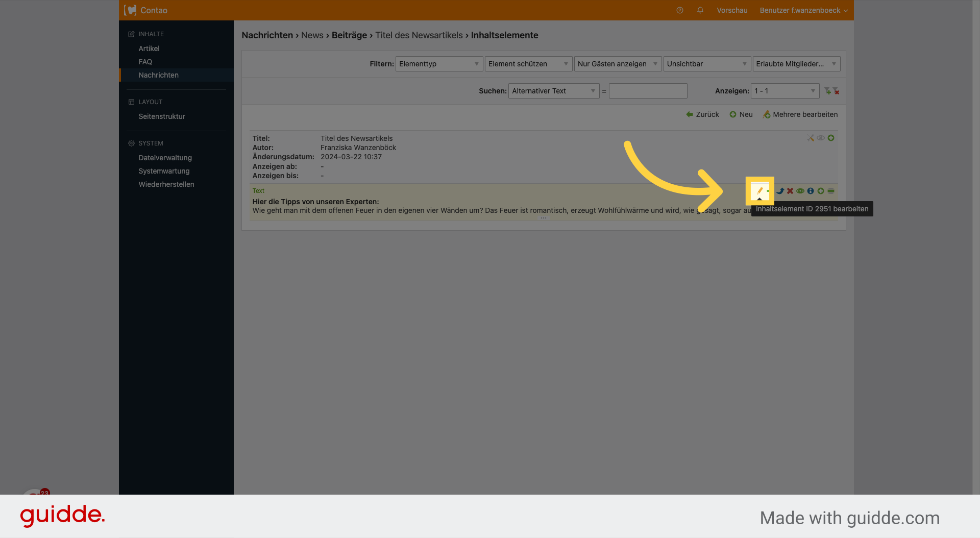Viewport: 980px width, 538px height.
Task: Click the Vorschau preview link in the top bar
Action: (x=732, y=10)
